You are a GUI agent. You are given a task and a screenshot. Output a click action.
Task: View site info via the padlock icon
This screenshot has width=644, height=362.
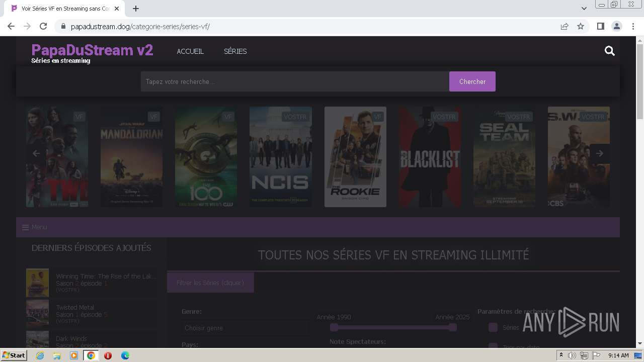pos(62,26)
